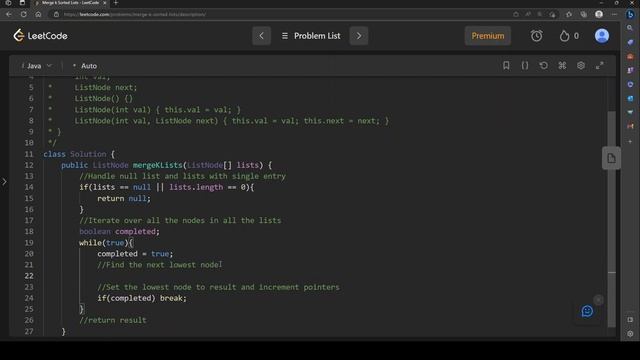Open browser settings and more menu
The image size is (640, 360).
point(614,14)
